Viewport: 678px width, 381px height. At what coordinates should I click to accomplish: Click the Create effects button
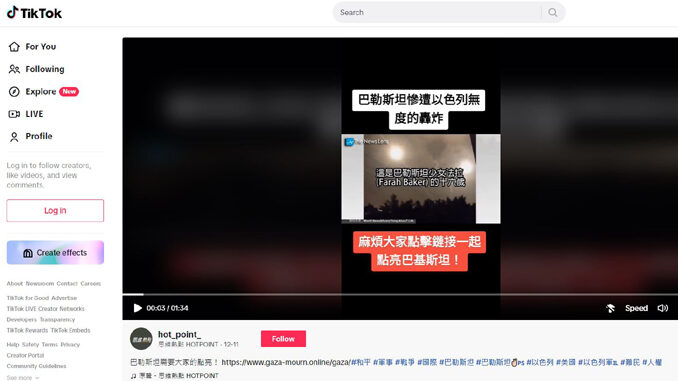[x=55, y=253]
